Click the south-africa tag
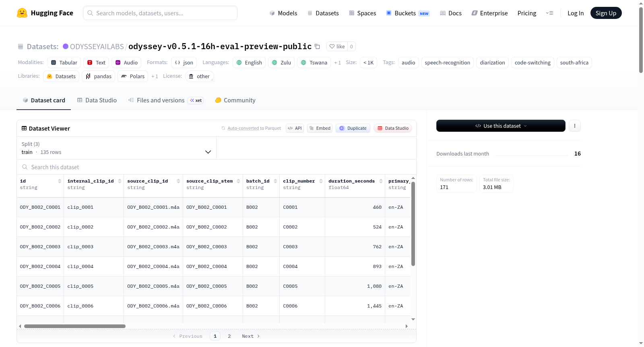The height and width of the screenshot is (347, 644). tap(574, 62)
